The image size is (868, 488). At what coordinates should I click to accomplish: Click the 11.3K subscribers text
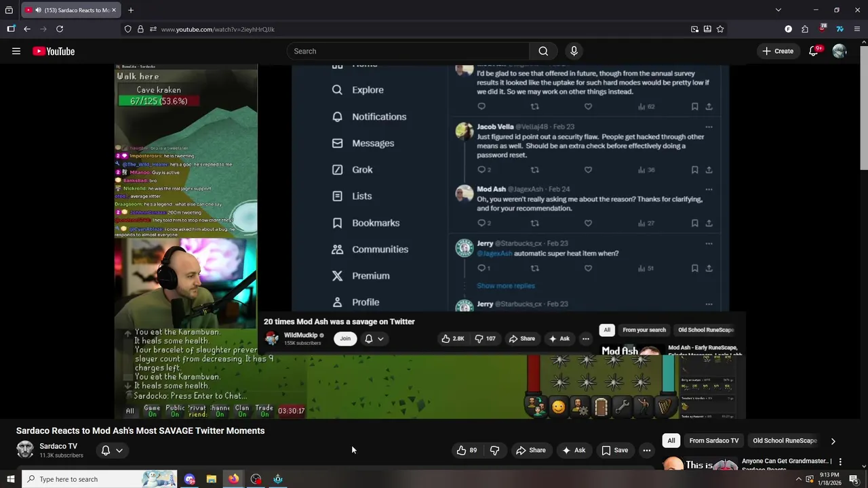61,455
